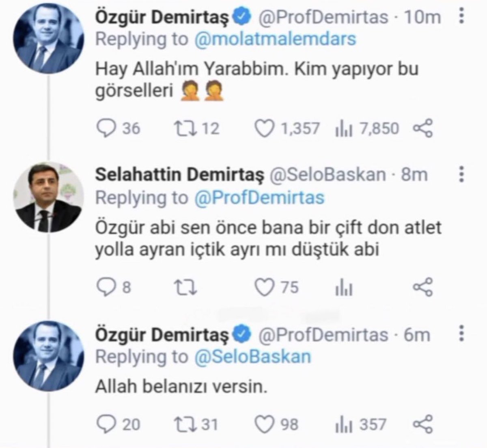This screenshot has width=487, height=448.
Task: Share the 'Allah belanızı versin' tweet
Action: pyautogui.click(x=423, y=425)
